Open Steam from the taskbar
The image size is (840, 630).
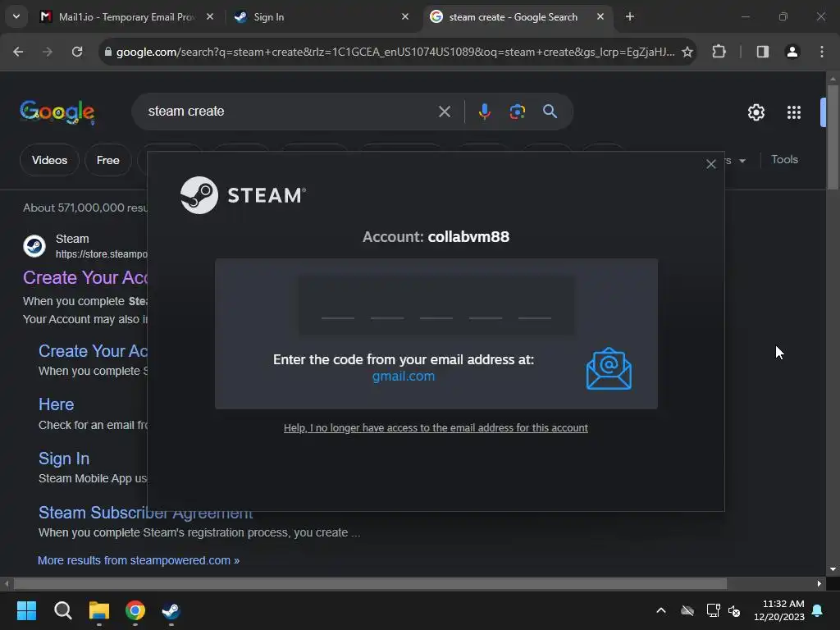pos(171,610)
